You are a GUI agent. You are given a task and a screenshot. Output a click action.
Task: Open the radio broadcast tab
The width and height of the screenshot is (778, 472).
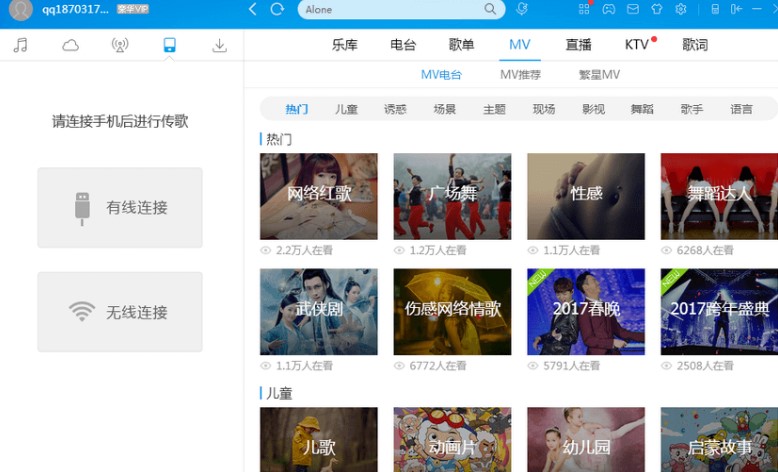[x=120, y=45]
